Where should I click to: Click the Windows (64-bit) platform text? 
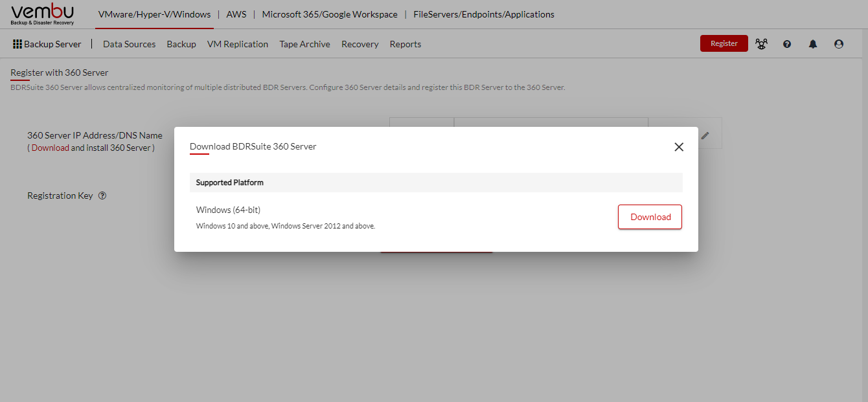point(228,210)
